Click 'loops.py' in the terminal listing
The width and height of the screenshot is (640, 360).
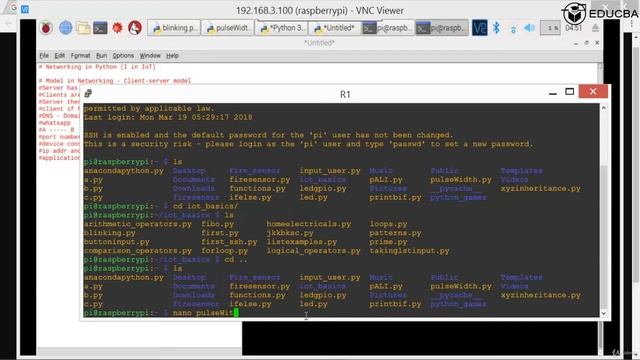coord(388,224)
